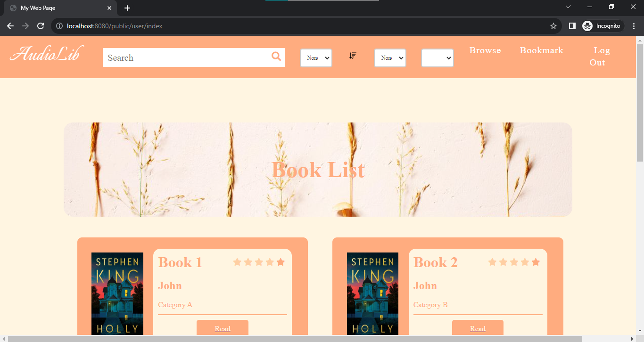Click Category B label
Image resolution: width=644 pixels, height=342 pixels.
(430, 305)
